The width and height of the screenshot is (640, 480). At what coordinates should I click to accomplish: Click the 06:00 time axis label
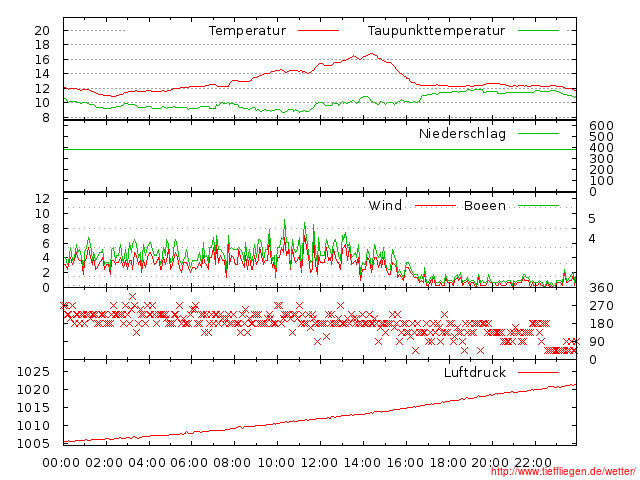[x=189, y=463]
